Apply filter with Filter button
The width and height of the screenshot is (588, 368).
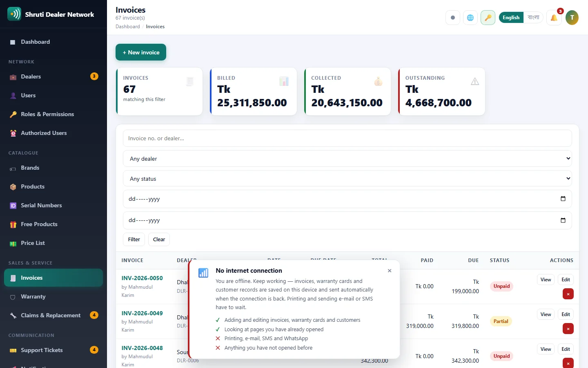pyautogui.click(x=134, y=239)
